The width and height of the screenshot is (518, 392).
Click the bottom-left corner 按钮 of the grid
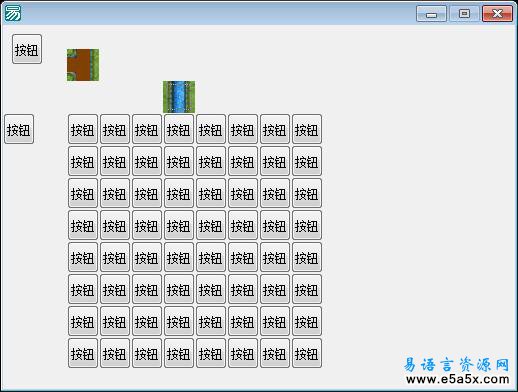[x=83, y=353]
